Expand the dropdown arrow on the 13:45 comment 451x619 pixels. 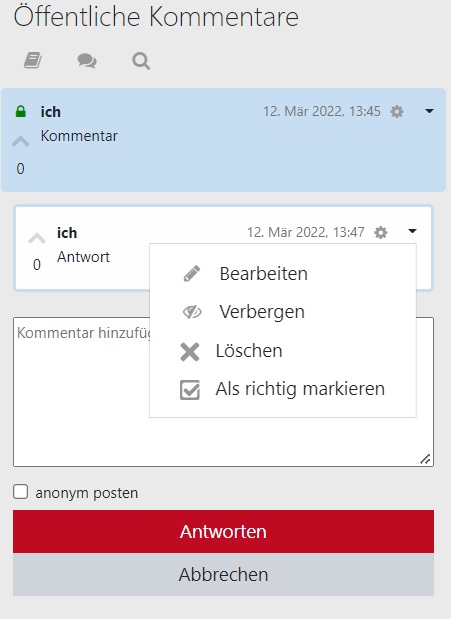click(429, 111)
